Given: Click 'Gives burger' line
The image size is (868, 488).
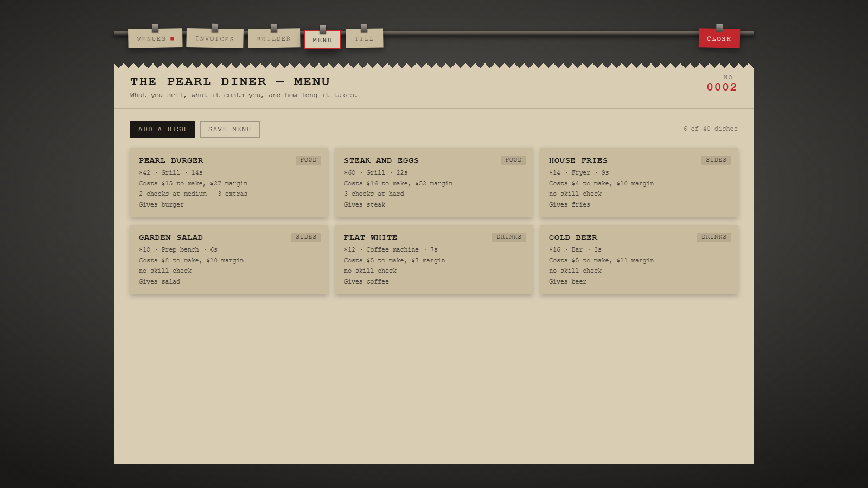Looking at the screenshot, I should [161, 205].
